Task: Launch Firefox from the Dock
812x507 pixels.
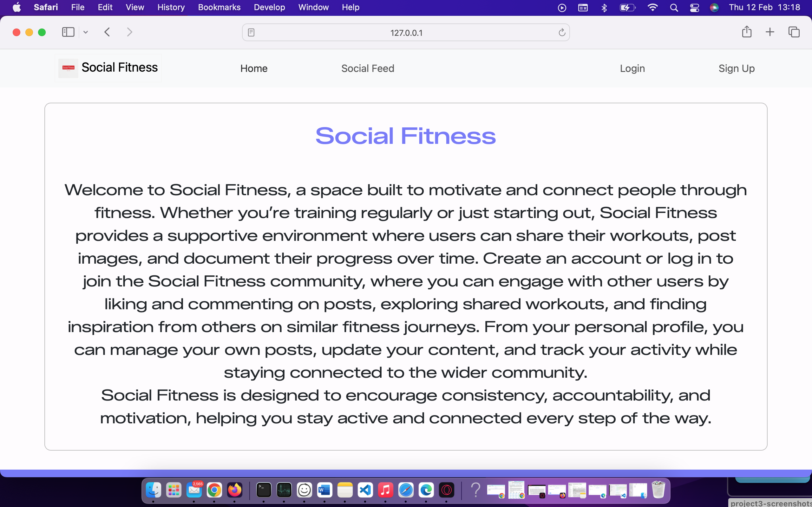Action: [235, 490]
